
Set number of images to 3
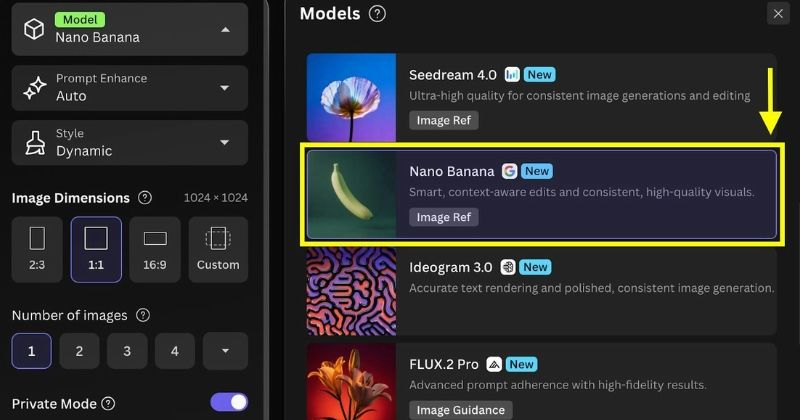[x=127, y=351]
